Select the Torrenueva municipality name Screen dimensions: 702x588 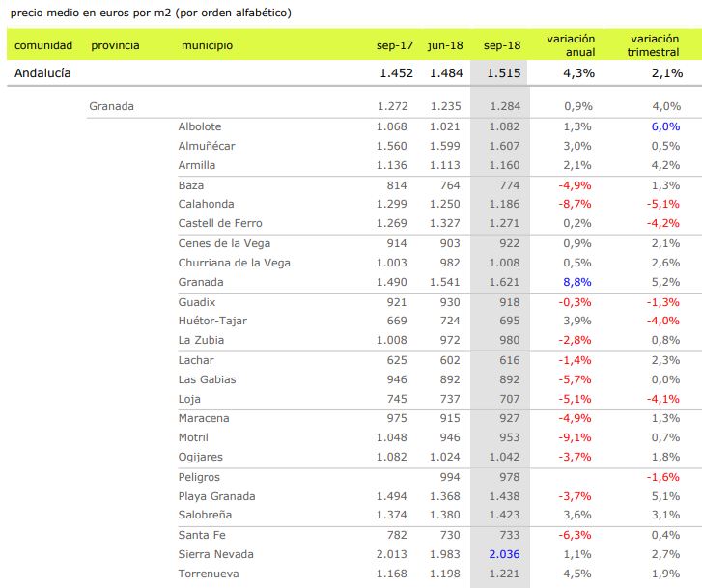coord(210,574)
